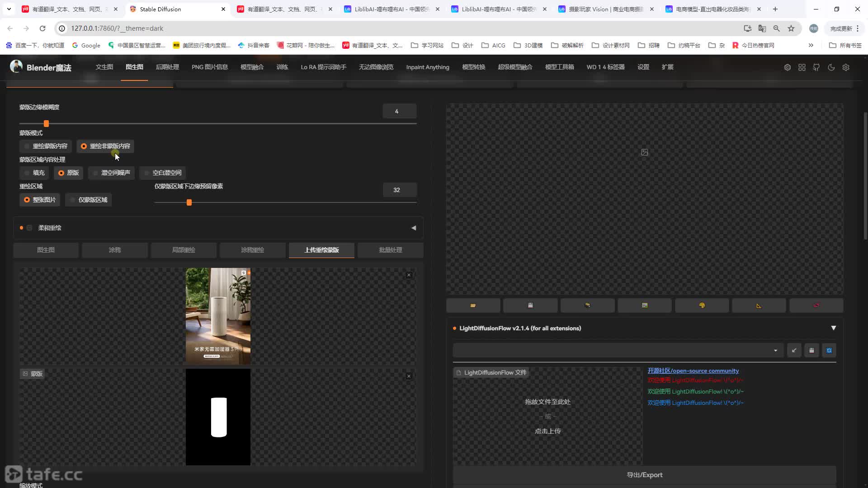Switch to the 后期处理 tab
The width and height of the screenshot is (868, 488).
[167, 67]
